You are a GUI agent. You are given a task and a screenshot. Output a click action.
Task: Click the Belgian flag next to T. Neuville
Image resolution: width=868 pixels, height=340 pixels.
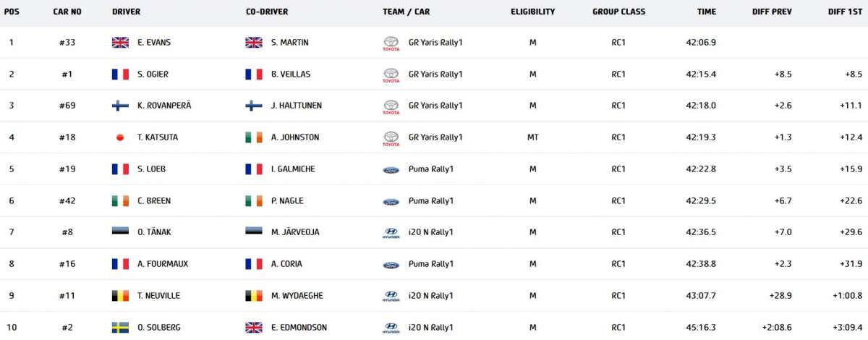pos(120,296)
